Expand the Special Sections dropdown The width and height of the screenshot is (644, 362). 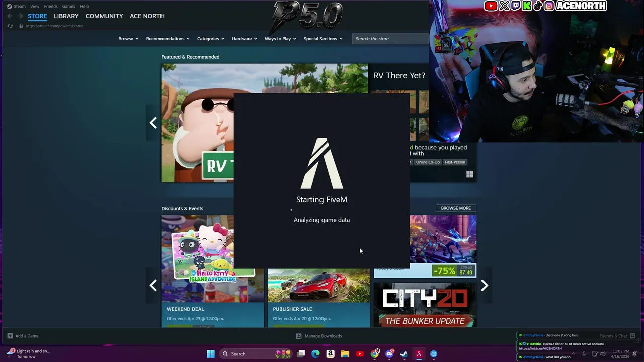click(x=323, y=39)
